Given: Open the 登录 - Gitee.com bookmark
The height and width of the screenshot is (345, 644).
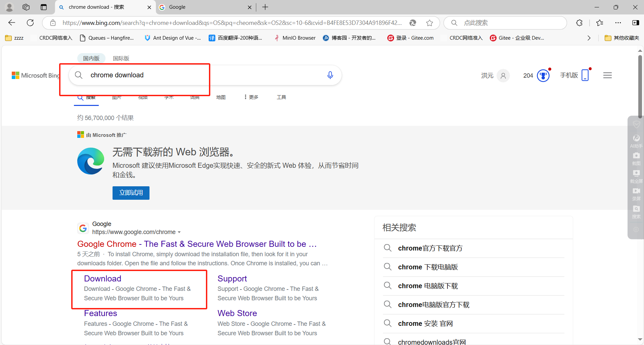Looking at the screenshot, I should tap(411, 38).
